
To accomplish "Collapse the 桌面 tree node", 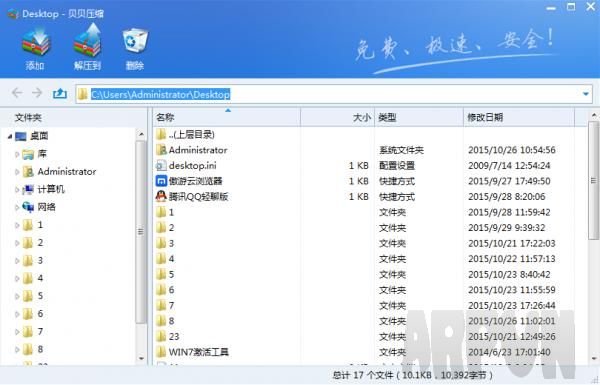I will 10,136.
